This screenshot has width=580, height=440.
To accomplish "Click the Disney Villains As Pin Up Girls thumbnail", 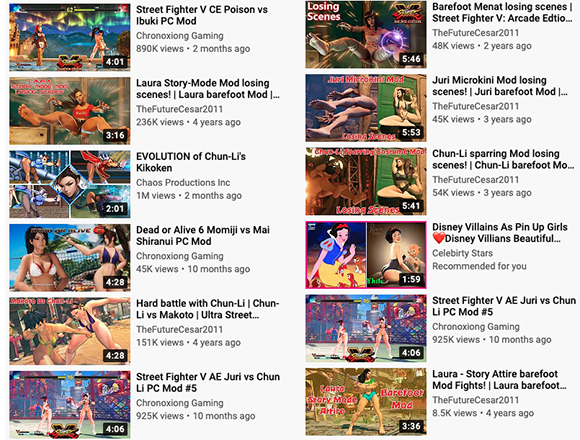I will point(366,255).
